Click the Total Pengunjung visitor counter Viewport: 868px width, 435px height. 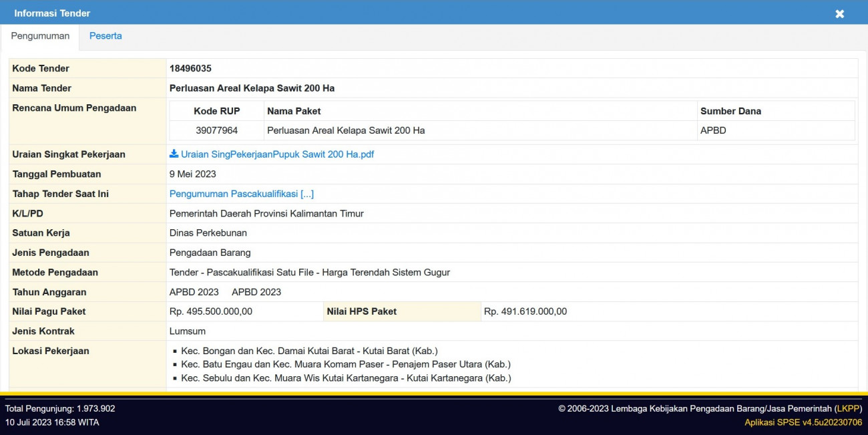click(60, 408)
